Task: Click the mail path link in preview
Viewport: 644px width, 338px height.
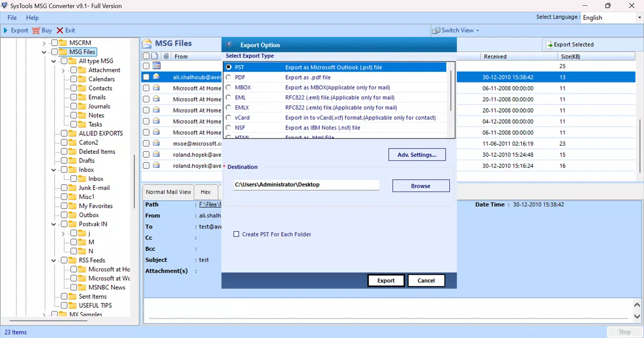Action: click(x=210, y=204)
